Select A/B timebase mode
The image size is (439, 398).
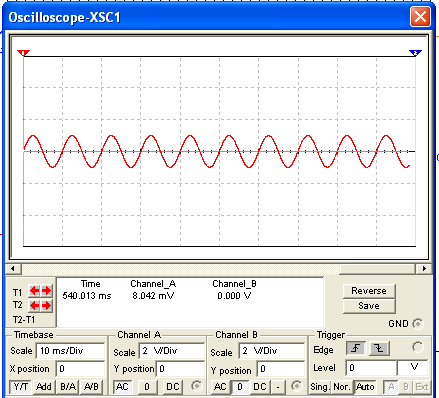[x=91, y=387]
